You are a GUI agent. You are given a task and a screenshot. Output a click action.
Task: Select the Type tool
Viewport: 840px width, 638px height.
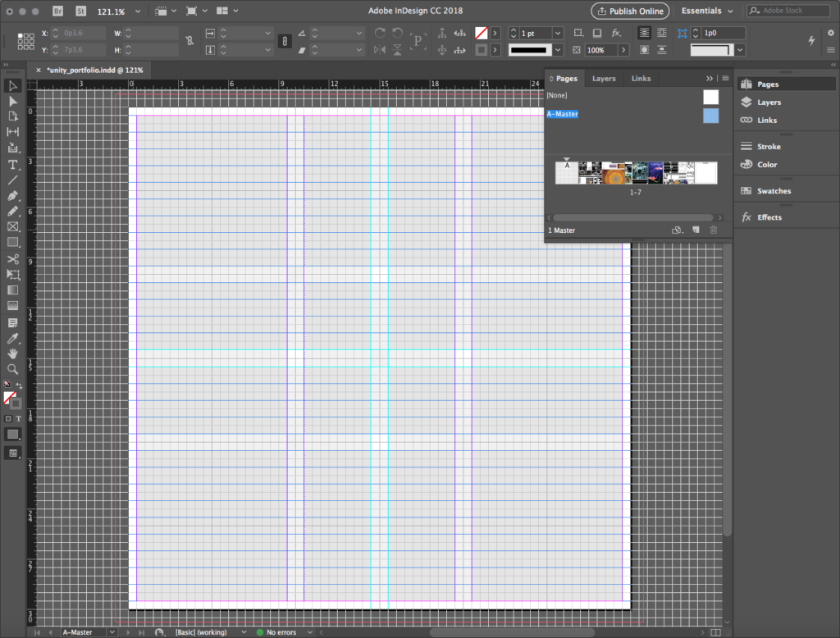tap(13, 165)
